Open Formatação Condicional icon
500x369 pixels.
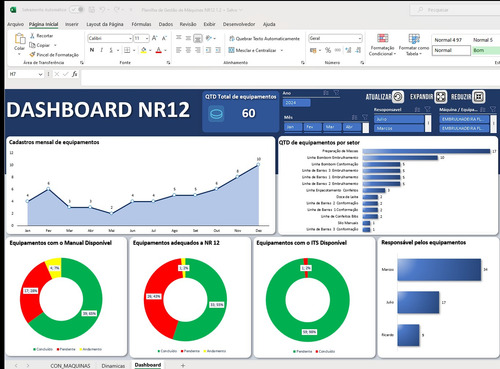coord(382,38)
